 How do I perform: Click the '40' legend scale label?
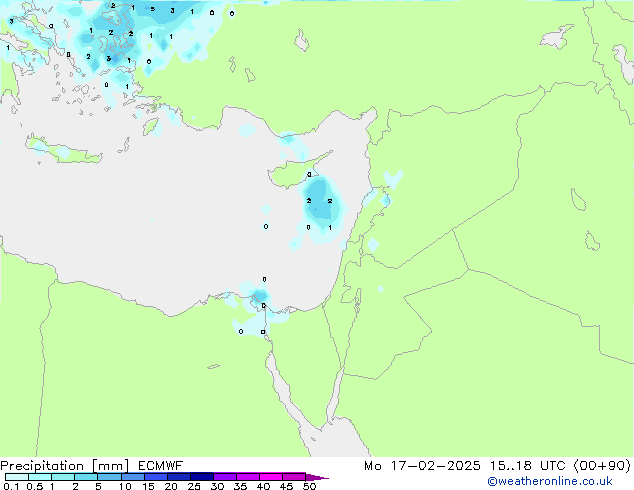(x=263, y=486)
